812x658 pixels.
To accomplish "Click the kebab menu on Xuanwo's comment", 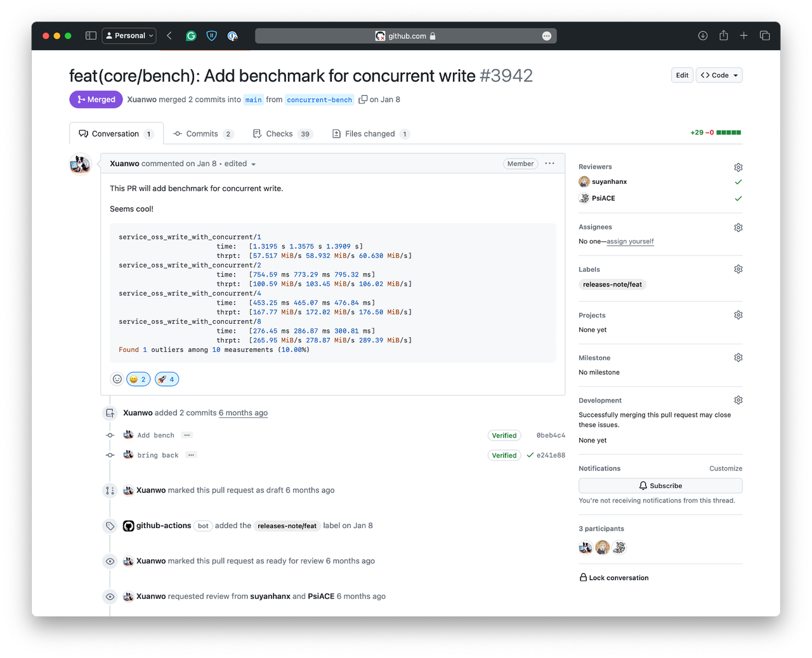I will pyautogui.click(x=549, y=164).
